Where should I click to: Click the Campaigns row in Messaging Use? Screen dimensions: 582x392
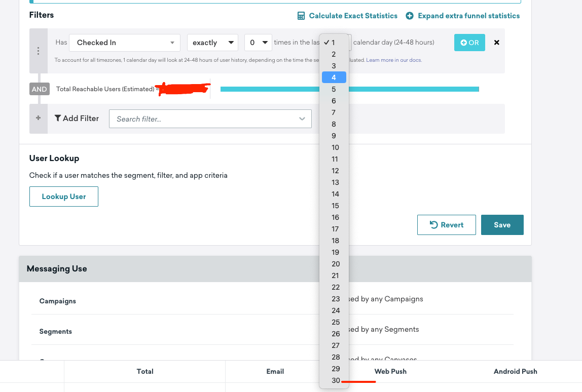[272, 300]
